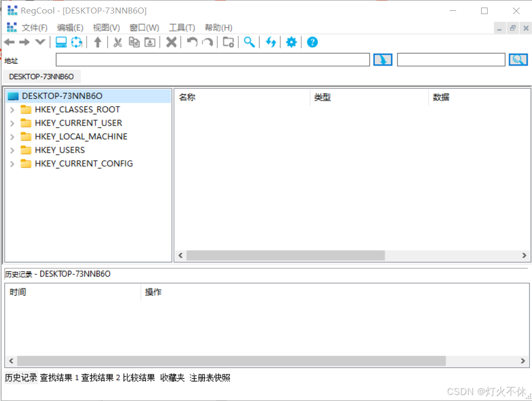Select HKEY_USERS key
This screenshot has height=401, width=532.
[x=60, y=150]
